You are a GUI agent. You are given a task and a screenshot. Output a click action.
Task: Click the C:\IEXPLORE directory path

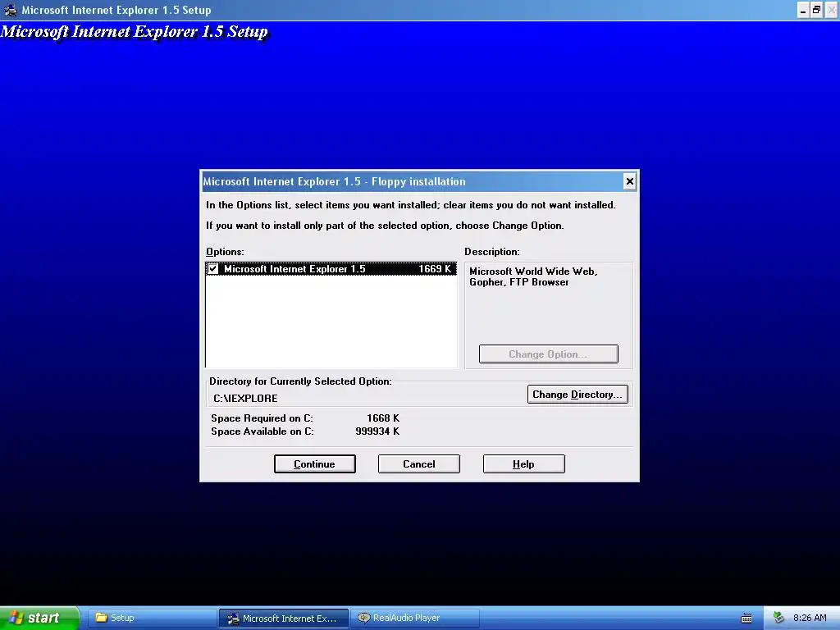coord(245,399)
